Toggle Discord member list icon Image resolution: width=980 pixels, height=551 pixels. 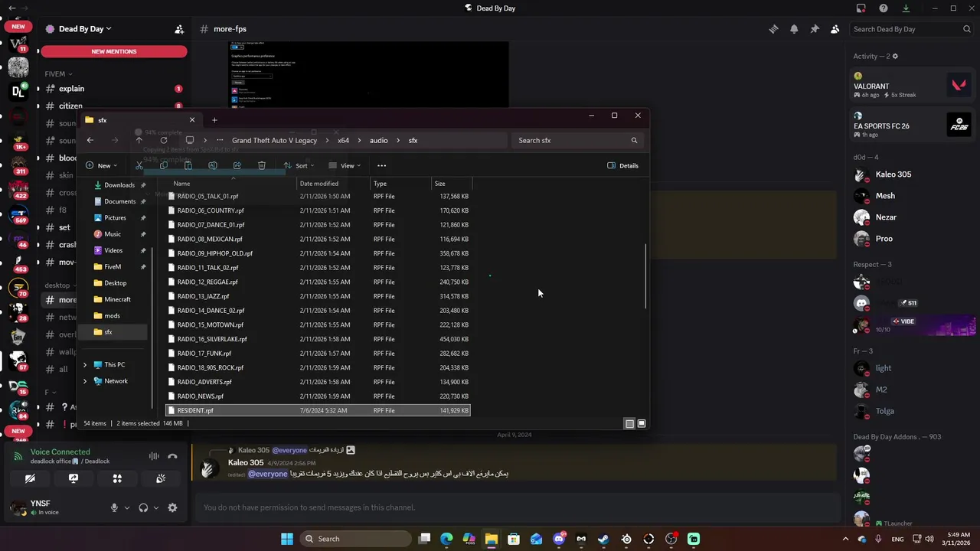tap(835, 29)
